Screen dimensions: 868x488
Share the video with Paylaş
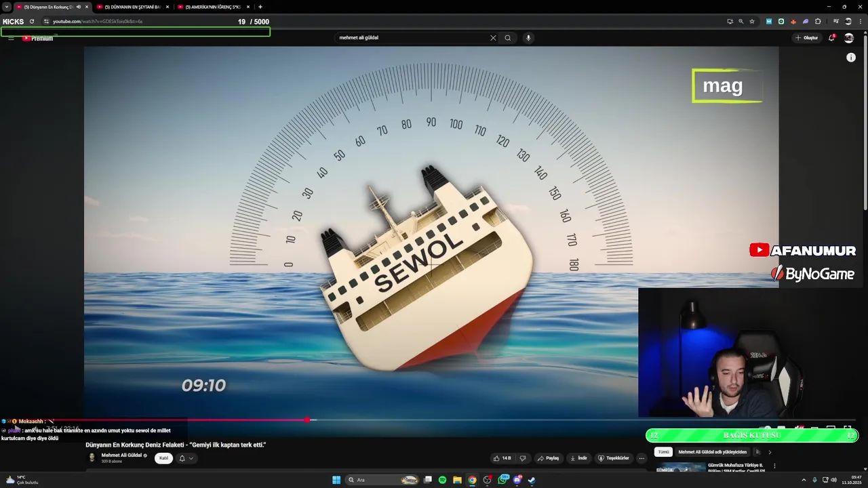point(548,458)
